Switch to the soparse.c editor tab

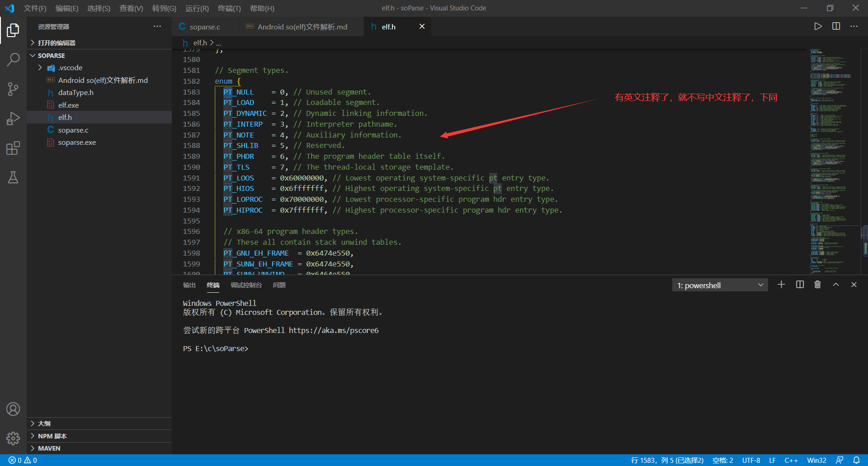tap(205, 27)
